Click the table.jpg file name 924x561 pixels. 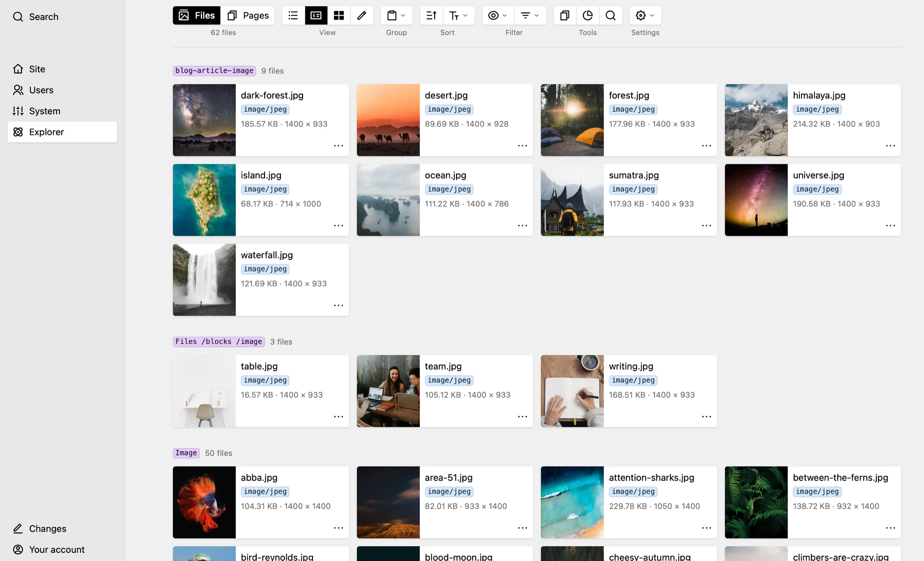(259, 367)
